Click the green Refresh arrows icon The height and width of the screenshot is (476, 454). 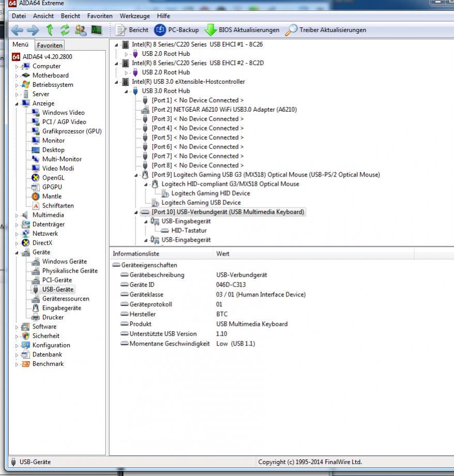click(x=65, y=30)
